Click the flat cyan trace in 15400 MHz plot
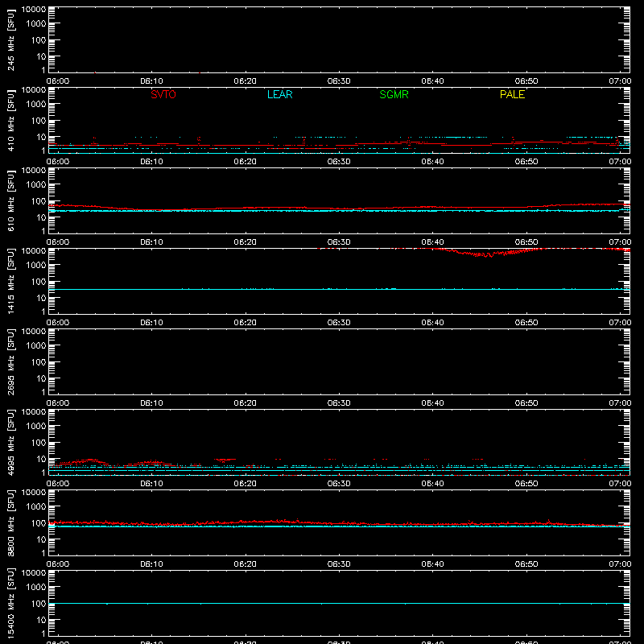 pyautogui.click(x=339, y=603)
